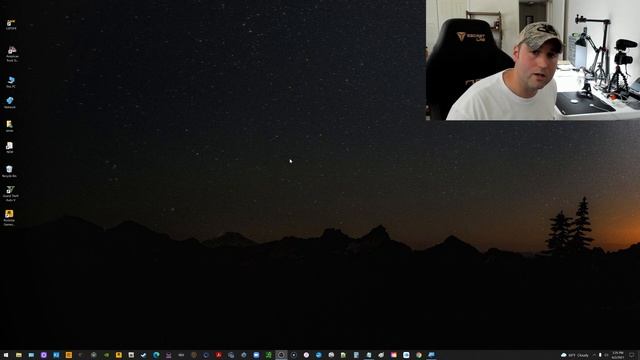
Task: Select the Network desktop icon
Action: pyautogui.click(x=10, y=102)
